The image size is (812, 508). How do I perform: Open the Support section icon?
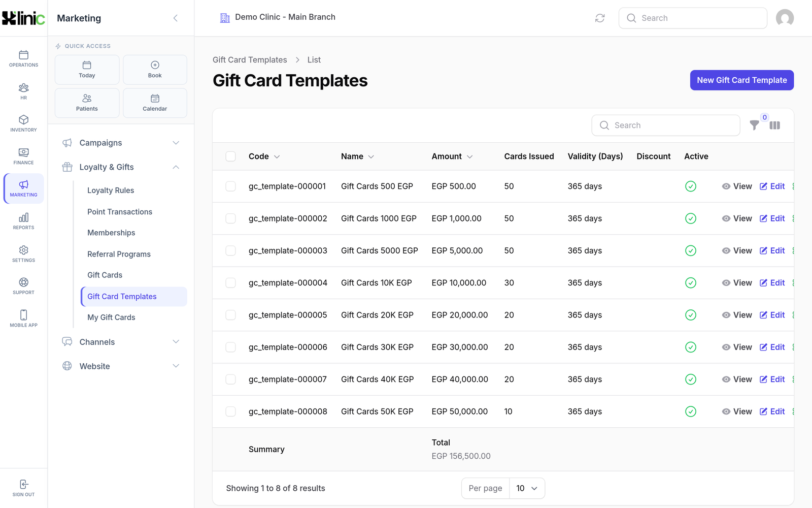tap(23, 286)
